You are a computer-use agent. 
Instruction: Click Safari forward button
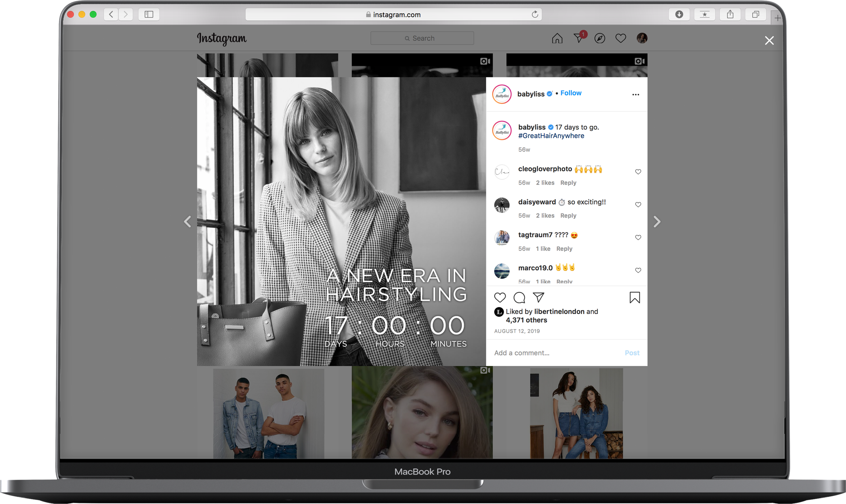pyautogui.click(x=125, y=14)
